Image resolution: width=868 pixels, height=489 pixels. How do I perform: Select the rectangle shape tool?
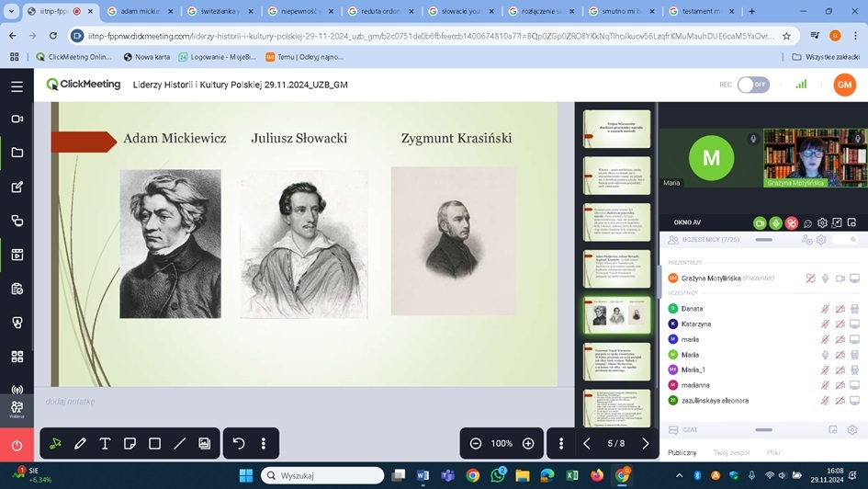coord(154,444)
